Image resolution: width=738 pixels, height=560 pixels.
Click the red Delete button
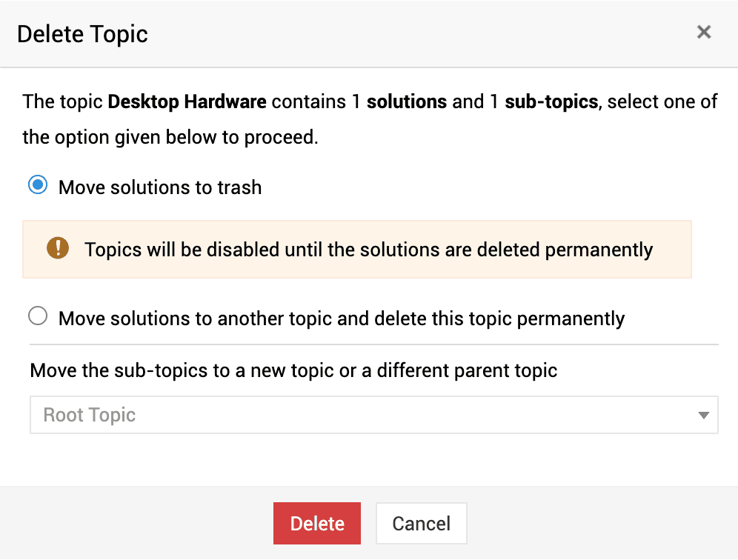point(316,523)
